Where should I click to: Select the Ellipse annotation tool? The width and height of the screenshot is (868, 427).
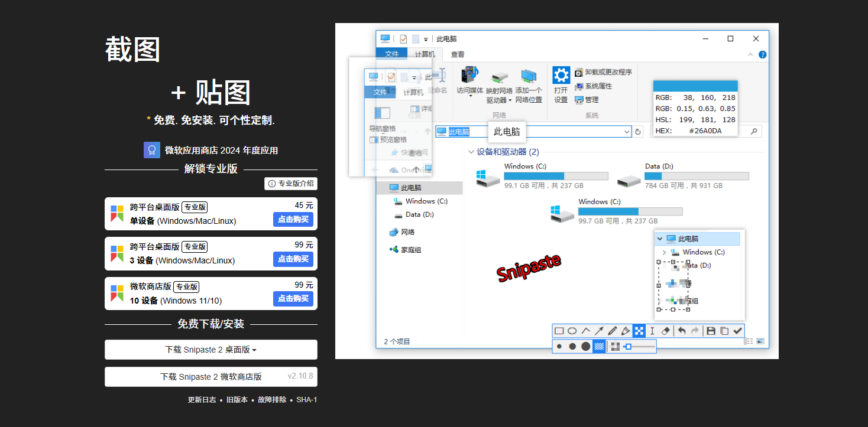pos(572,331)
